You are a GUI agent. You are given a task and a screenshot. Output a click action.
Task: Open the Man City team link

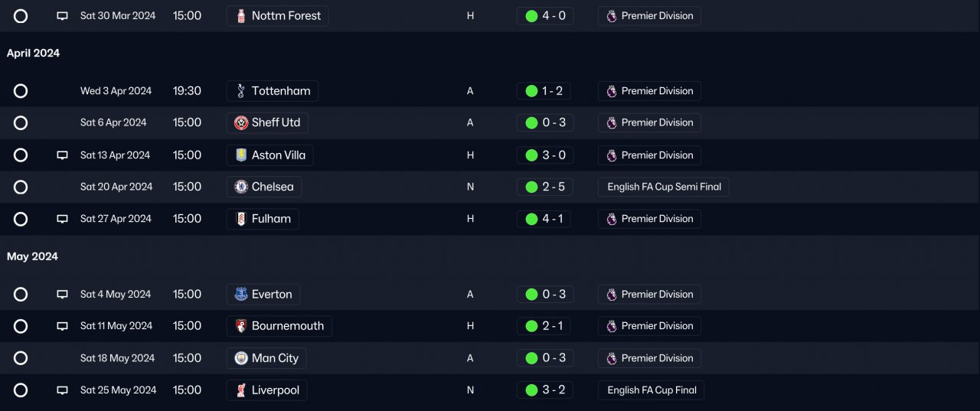pyautogui.click(x=275, y=358)
